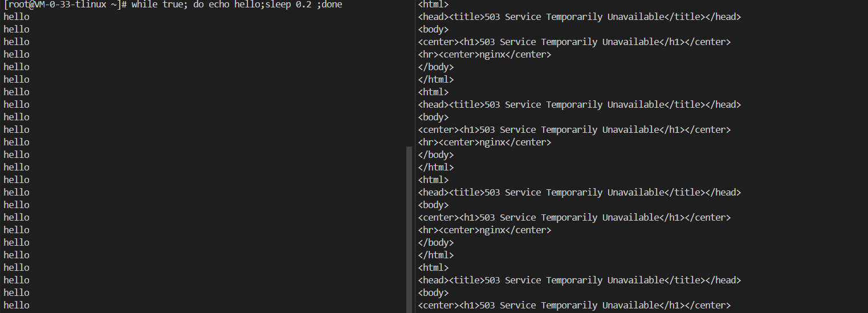Image resolution: width=868 pixels, height=313 pixels.
Task: Click the topmost <html> tag in right pane
Action: (433, 4)
